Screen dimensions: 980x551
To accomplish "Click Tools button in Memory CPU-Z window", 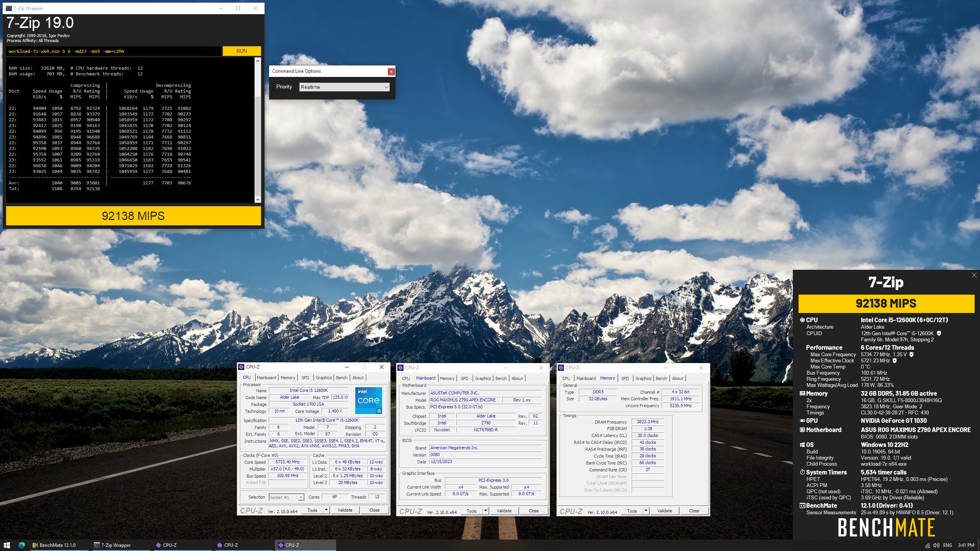I will pos(632,511).
